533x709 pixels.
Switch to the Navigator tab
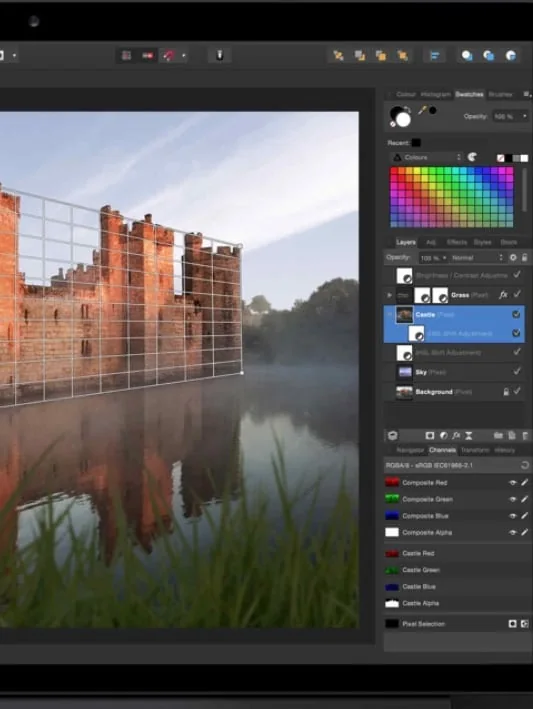pyautogui.click(x=410, y=450)
